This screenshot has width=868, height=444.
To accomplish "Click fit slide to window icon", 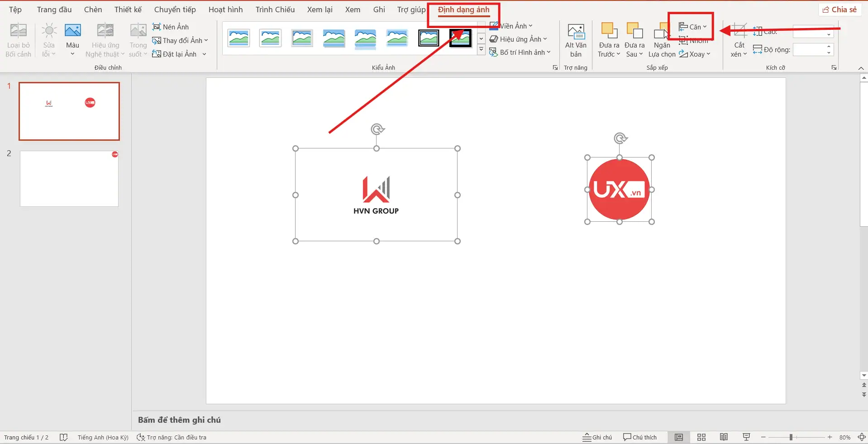I will pyautogui.click(x=862, y=437).
